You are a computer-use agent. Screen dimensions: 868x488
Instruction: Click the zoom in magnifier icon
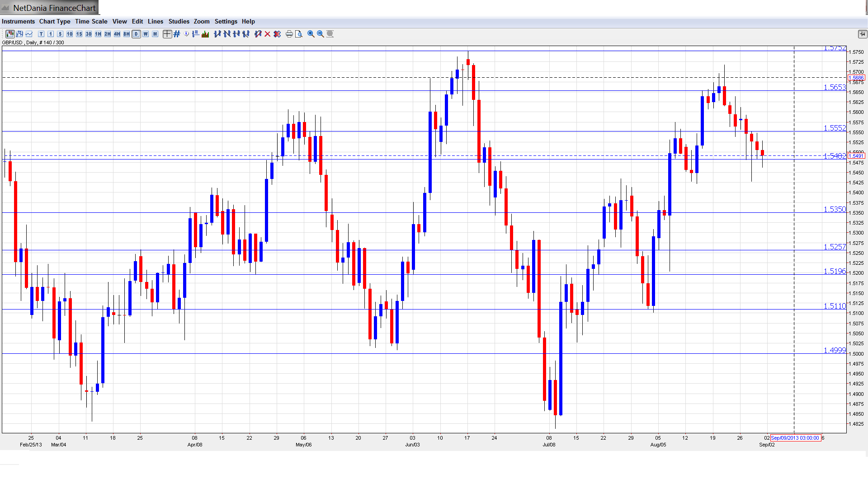311,34
